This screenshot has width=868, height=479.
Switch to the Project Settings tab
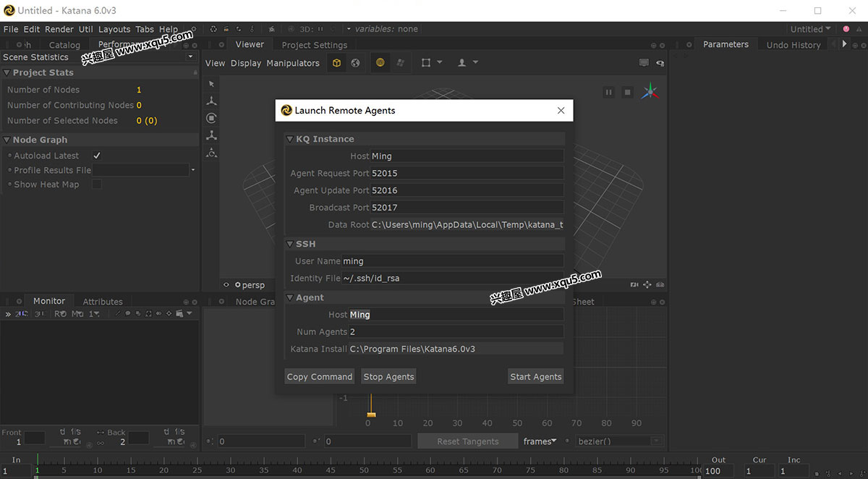click(x=315, y=45)
